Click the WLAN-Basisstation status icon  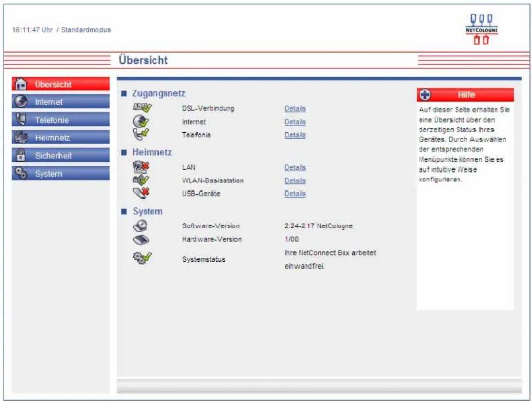[x=141, y=180]
